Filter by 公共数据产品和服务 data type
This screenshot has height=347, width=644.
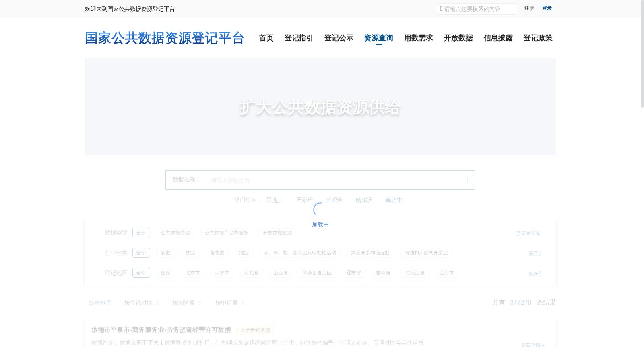[x=226, y=233]
